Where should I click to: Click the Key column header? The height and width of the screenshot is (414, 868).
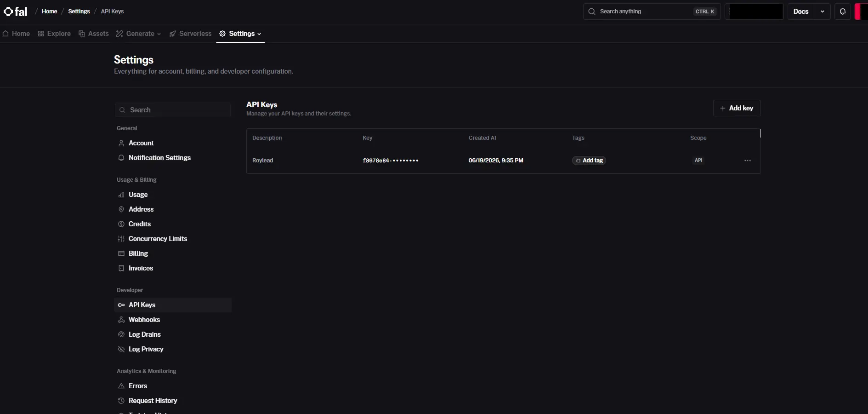pyautogui.click(x=368, y=138)
